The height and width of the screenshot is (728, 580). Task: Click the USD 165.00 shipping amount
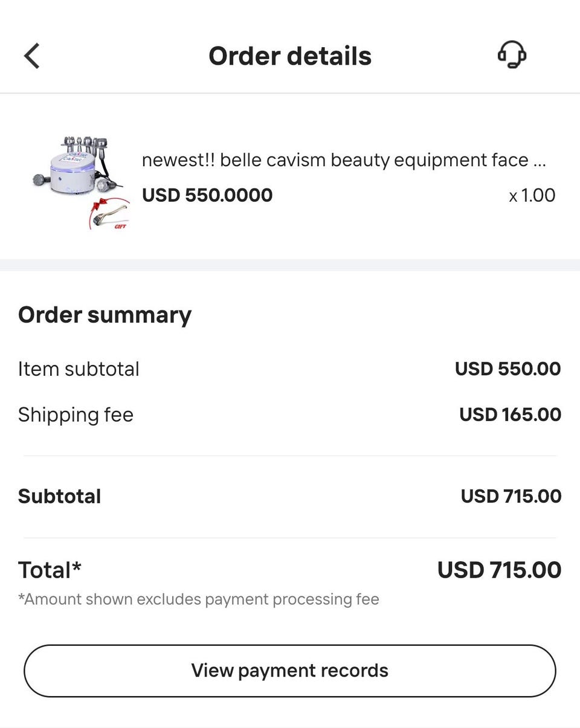click(x=510, y=414)
